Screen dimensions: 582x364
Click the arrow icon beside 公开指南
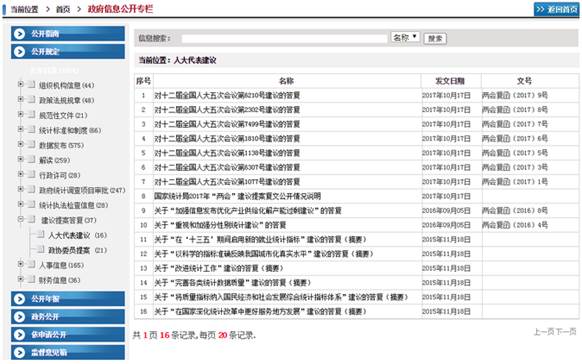click(x=19, y=34)
